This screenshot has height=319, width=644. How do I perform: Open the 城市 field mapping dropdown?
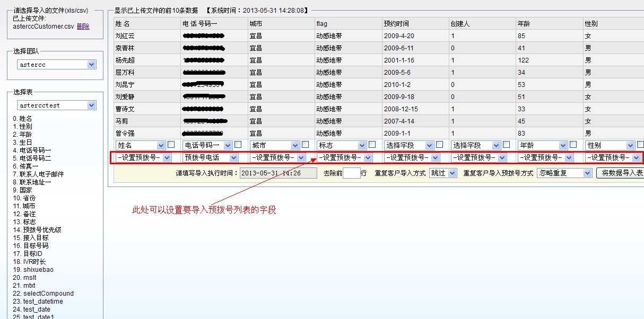tap(275, 145)
